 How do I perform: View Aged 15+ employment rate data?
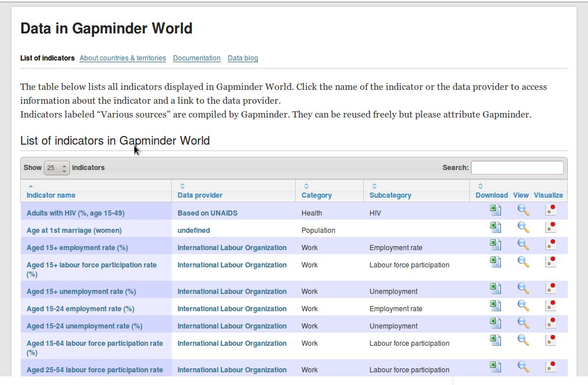coord(523,245)
